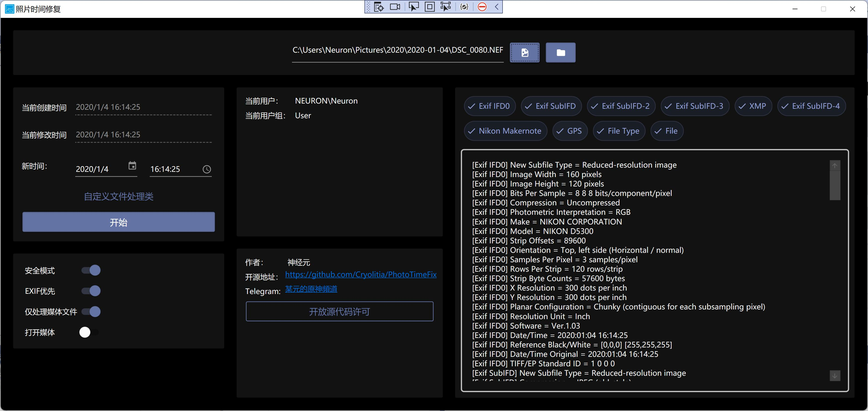Click the Hot Reload braces-check icon

[464, 7]
